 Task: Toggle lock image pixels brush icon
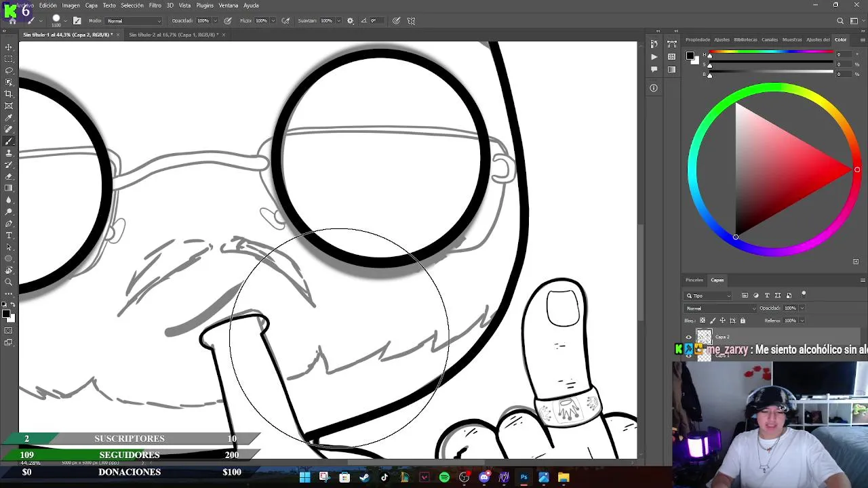711,321
